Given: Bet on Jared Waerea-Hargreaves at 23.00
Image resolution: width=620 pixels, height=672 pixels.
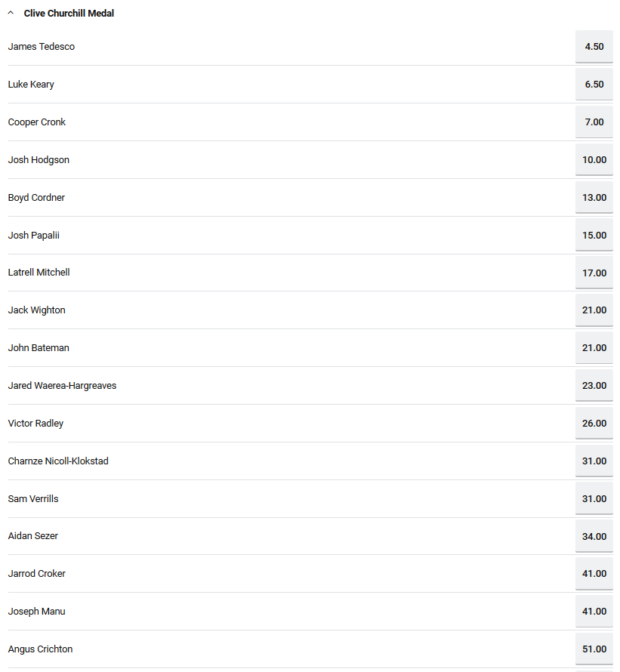Looking at the screenshot, I should (594, 386).
